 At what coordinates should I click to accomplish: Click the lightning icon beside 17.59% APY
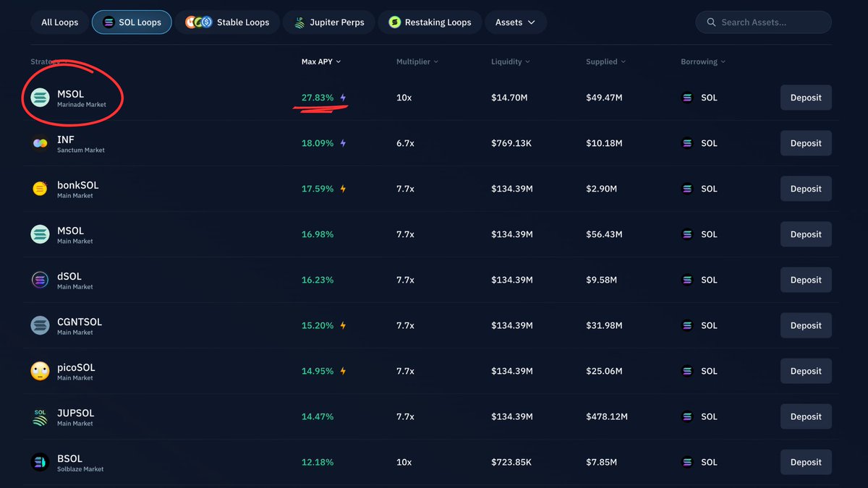click(343, 189)
